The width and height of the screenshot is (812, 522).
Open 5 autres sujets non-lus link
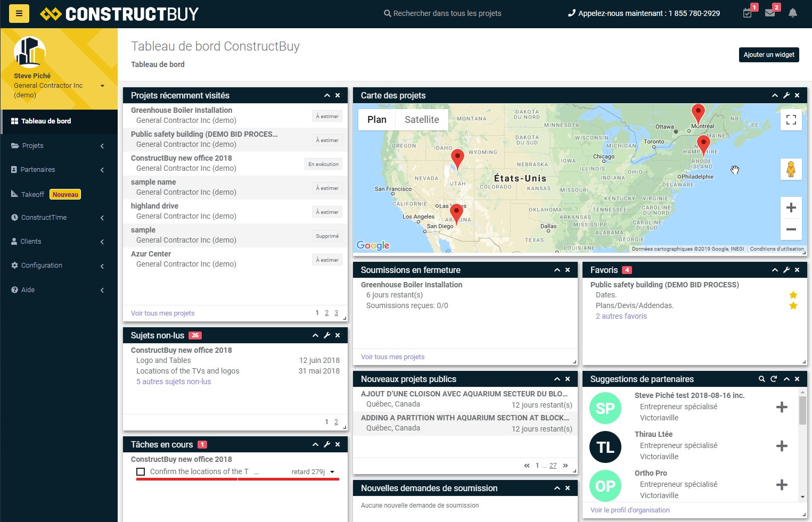click(174, 382)
